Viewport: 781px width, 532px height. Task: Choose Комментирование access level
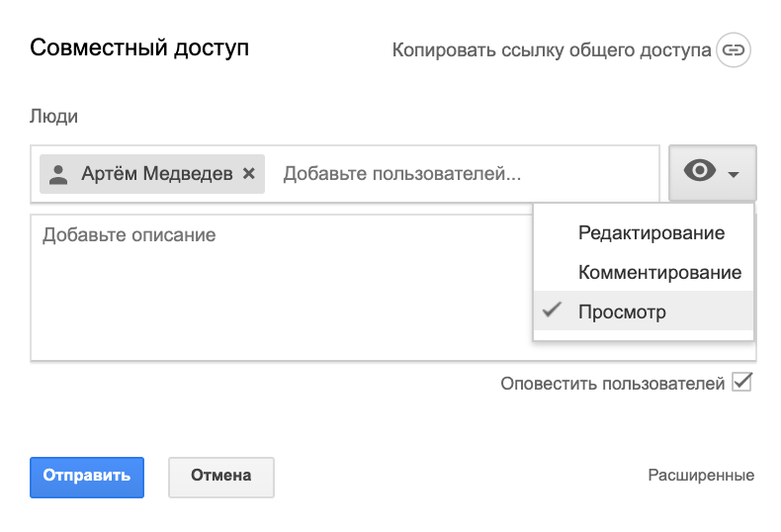[x=644, y=272]
